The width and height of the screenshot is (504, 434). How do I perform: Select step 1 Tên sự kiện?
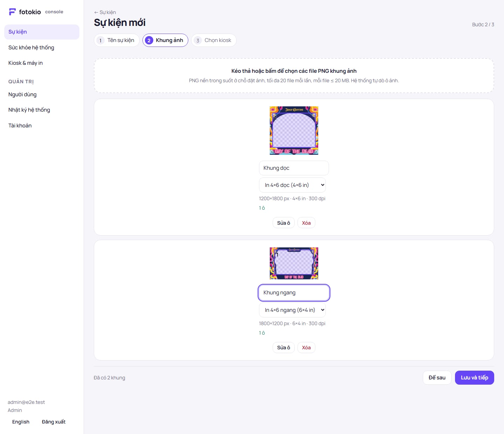pos(117,40)
